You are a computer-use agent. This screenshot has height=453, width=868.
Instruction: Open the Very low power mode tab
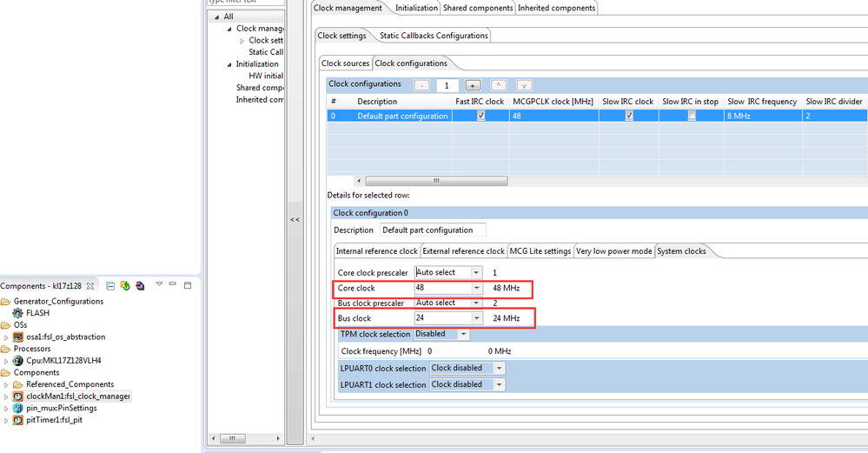(614, 251)
